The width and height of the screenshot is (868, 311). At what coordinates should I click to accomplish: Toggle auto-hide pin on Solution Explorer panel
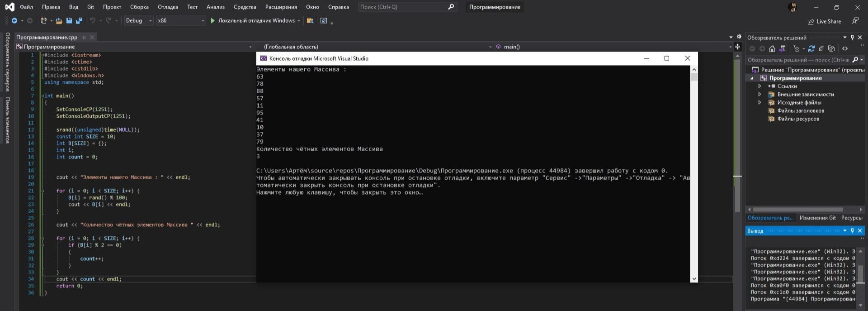click(x=852, y=38)
